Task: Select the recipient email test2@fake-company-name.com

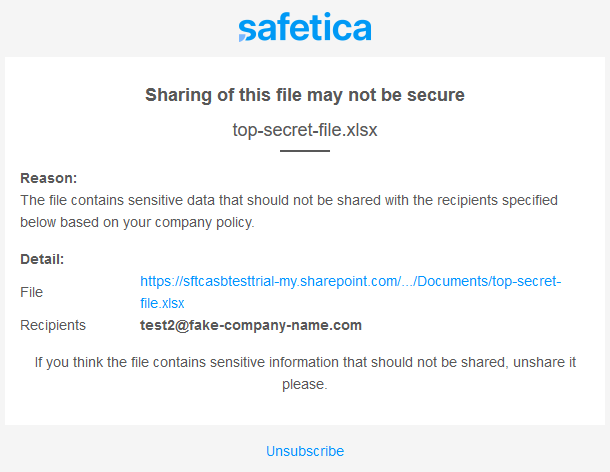Action: (x=251, y=325)
